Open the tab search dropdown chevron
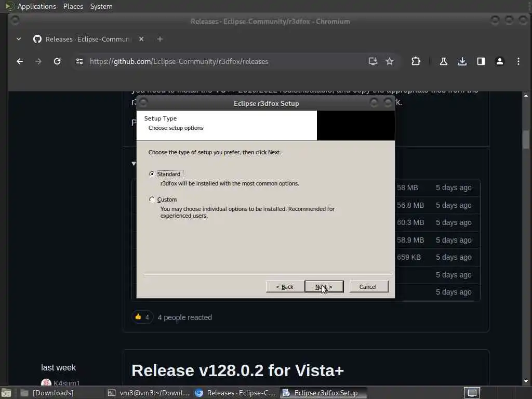This screenshot has width=532, height=399. point(19,39)
